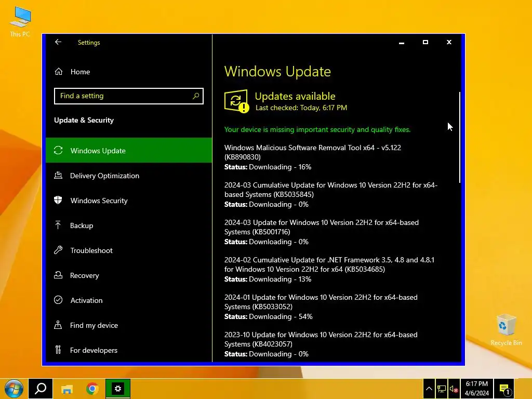Show hidden tray icons chevron
Image resolution: width=532 pixels, height=399 pixels.
click(429, 389)
